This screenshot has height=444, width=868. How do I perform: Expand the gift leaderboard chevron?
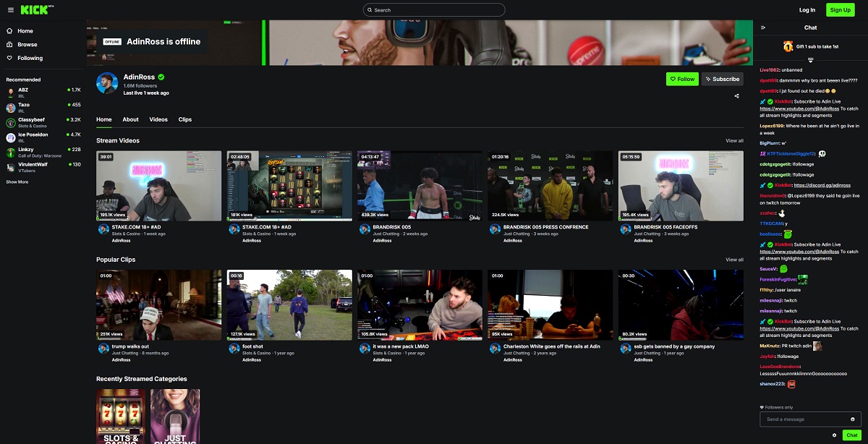[811, 59]
